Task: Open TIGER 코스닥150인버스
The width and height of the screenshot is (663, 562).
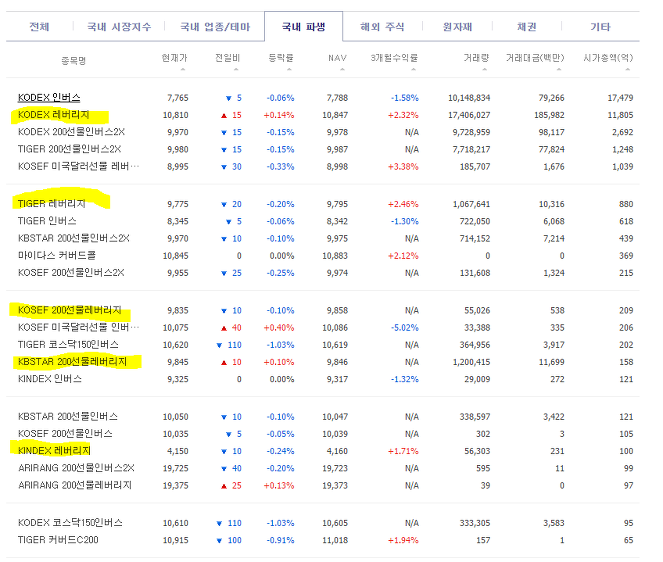Action: 68,345
